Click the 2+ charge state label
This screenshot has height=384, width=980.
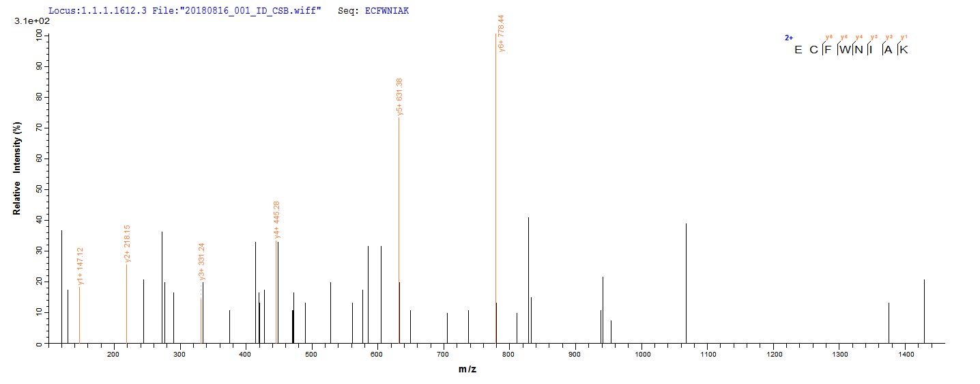[x=788, y=38]
